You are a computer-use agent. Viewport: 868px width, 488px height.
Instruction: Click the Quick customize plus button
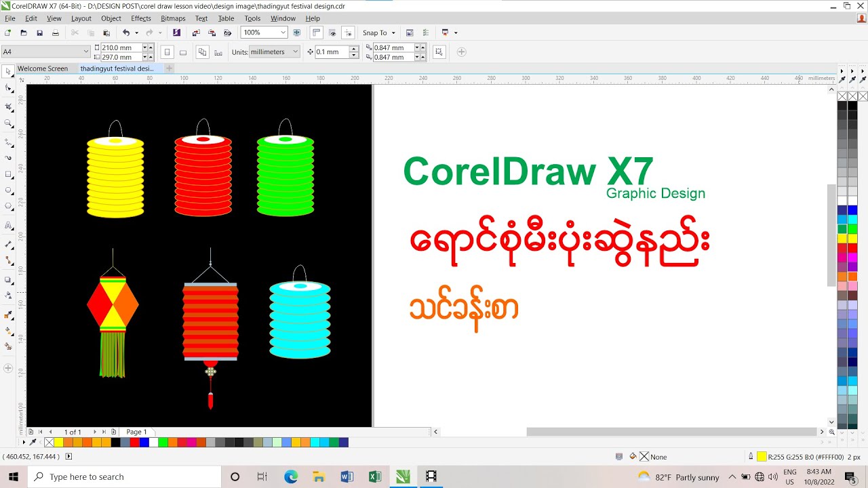tap(462, 52)
